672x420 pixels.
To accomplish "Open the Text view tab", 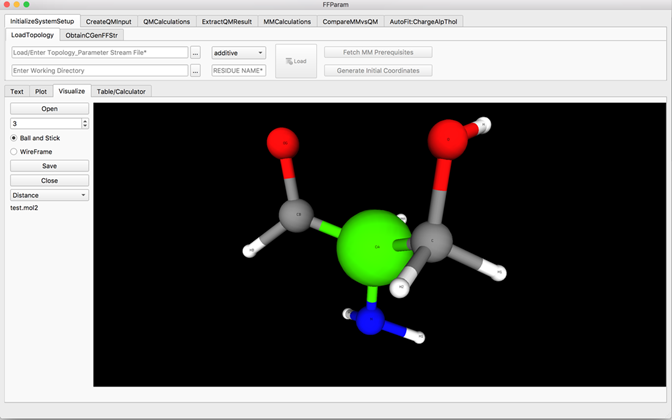I will [x=17, y=91].
